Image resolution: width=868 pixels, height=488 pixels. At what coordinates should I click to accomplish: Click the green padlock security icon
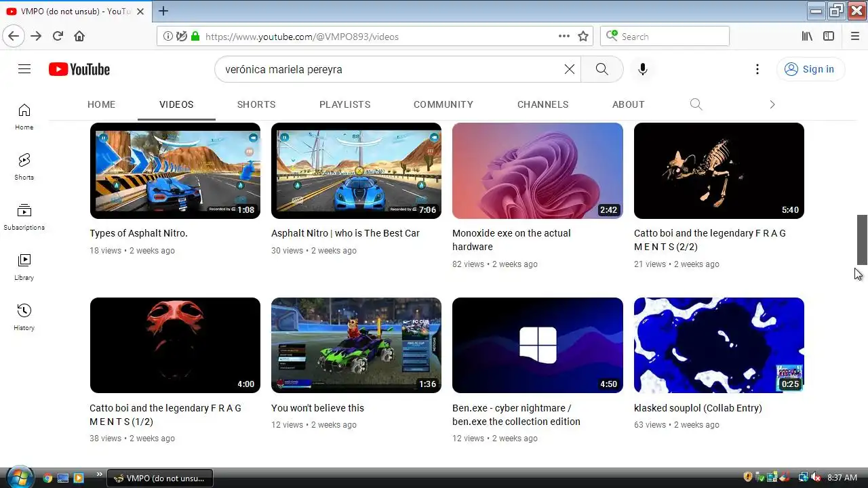click(x=195, y=36)
